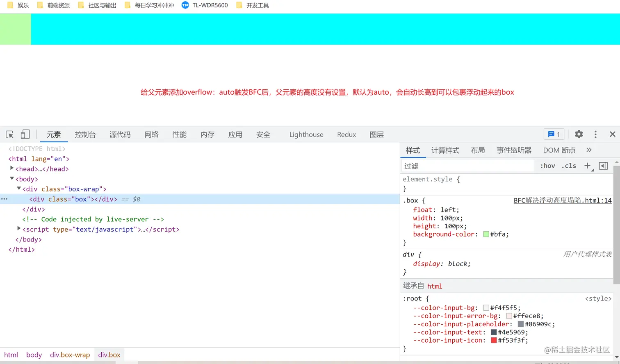Screen dimensions: 620x364
Task: Select div.box-wrap in the breadcrumb bar
Action: pyautogui.click(x=70, y=355)
